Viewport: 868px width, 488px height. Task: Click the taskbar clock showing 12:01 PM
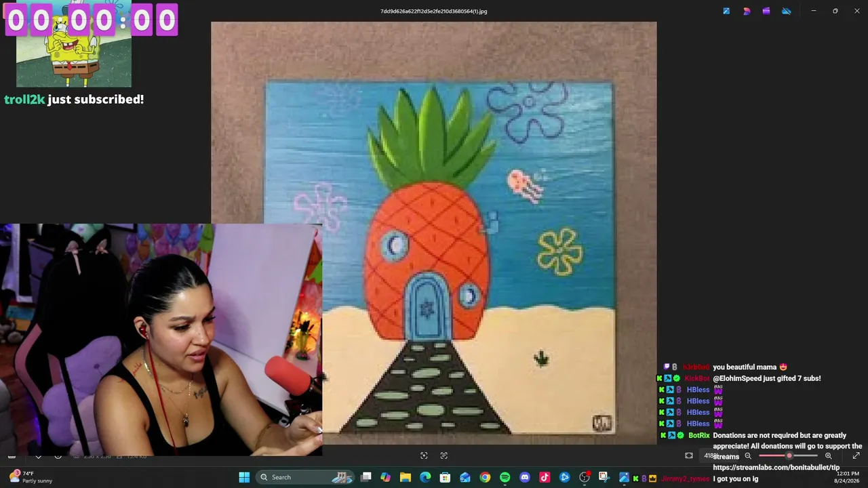pos(848,477)
